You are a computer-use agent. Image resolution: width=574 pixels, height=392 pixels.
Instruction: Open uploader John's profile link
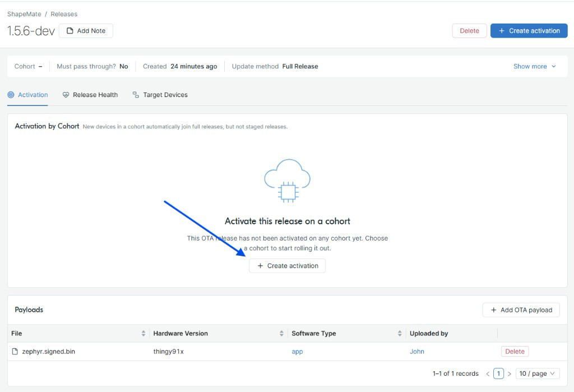point(417,351)
